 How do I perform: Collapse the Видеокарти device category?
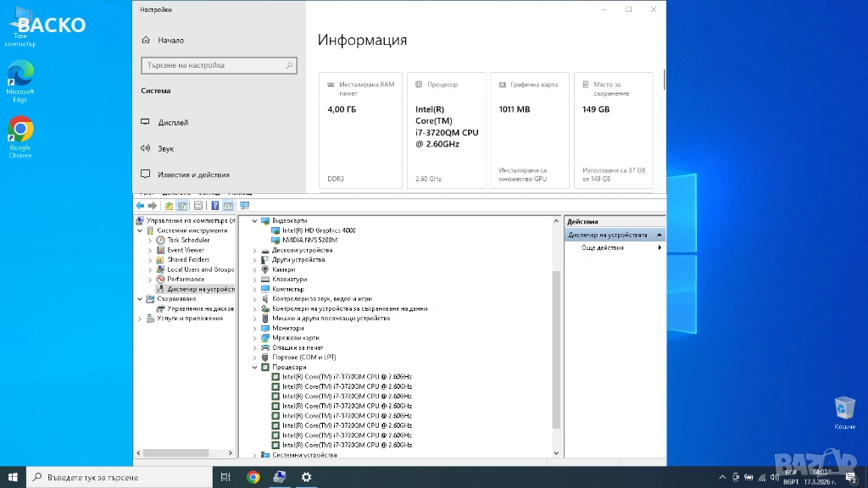[255, 221]
